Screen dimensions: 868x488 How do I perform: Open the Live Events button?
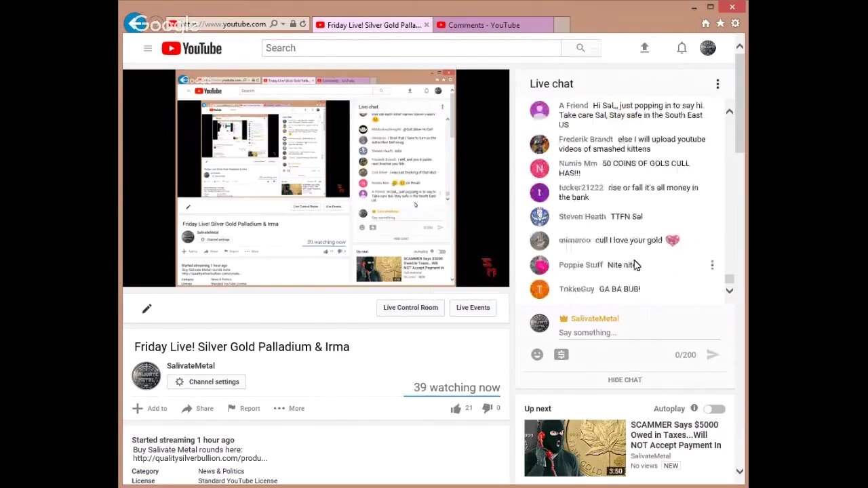click(473, 308)
